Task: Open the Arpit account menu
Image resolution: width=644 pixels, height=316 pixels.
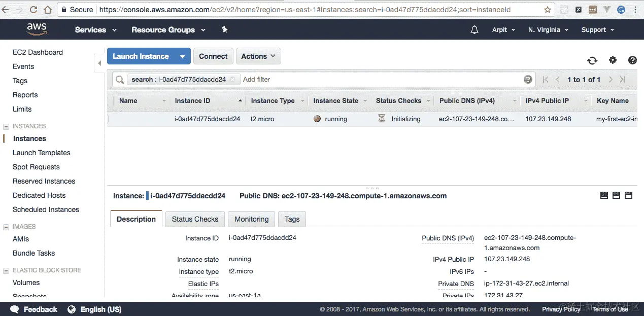Action: [503, 30]
